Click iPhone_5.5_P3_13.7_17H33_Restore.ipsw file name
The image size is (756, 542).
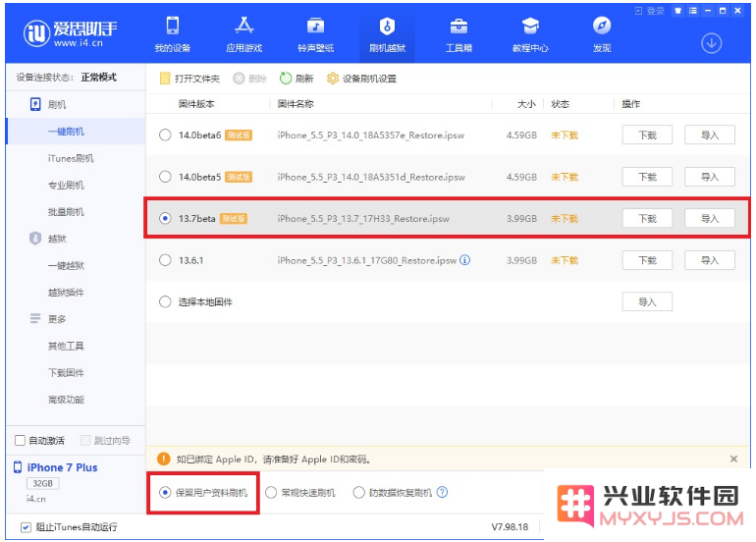point(363,218)
